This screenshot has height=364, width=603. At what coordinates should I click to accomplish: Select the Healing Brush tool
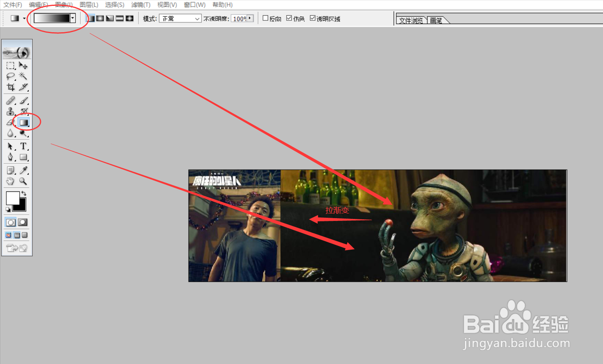pos(11,101)
